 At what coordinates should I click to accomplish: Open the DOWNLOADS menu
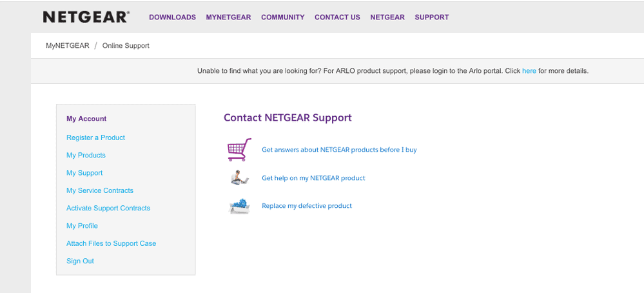(172, 17)
